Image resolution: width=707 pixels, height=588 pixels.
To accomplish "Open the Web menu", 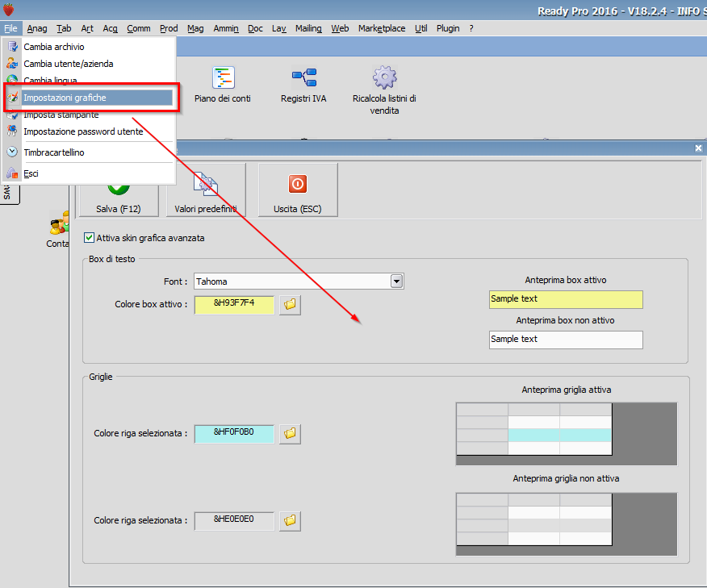I will tap(340, 28).
